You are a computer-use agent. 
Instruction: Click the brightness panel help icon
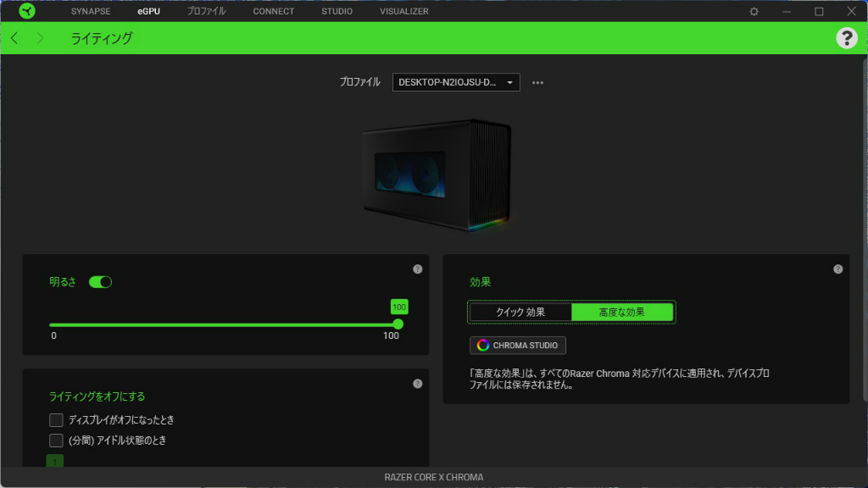417,269
